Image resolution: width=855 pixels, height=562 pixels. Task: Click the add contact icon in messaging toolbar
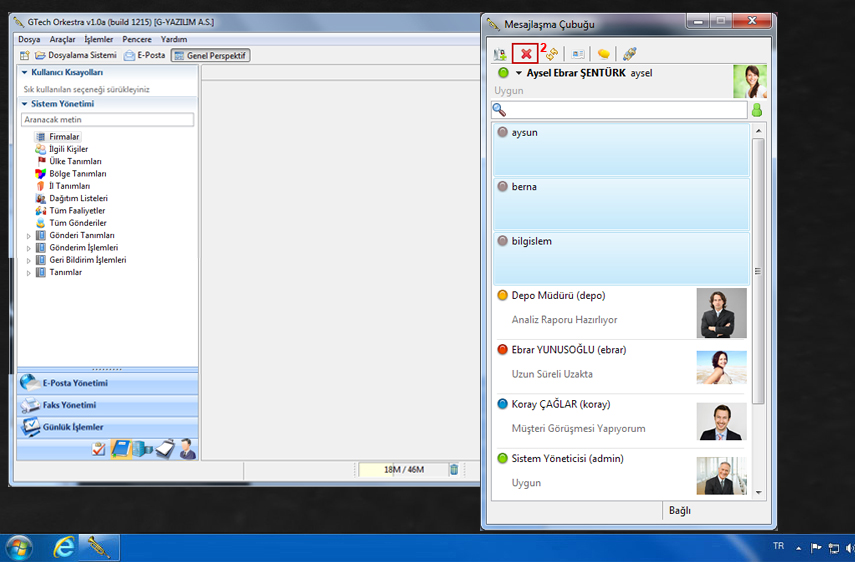click(x=500, y=54)
